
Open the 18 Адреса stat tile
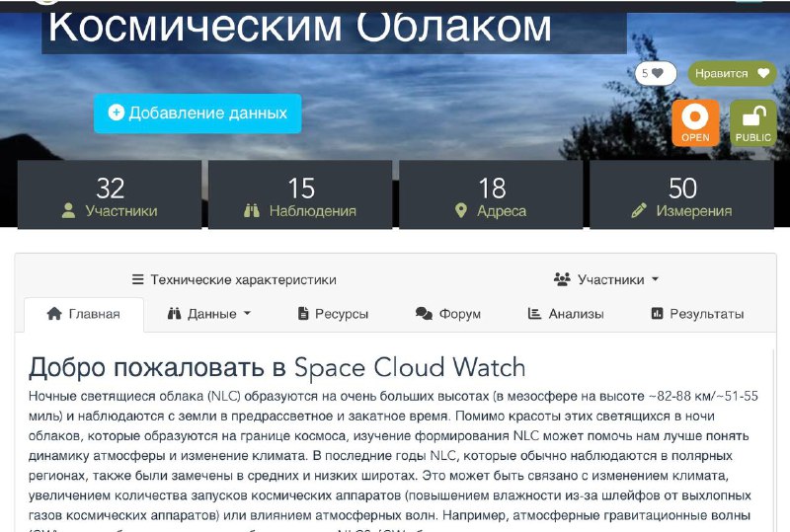coord(491,195)
